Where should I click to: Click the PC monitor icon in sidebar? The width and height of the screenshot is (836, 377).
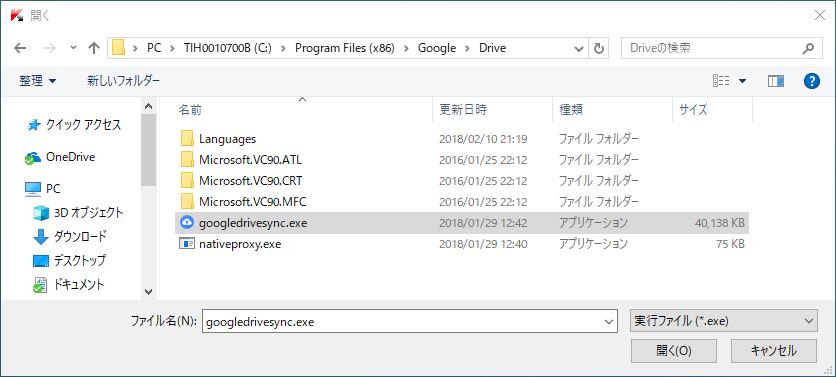point(33,189)
